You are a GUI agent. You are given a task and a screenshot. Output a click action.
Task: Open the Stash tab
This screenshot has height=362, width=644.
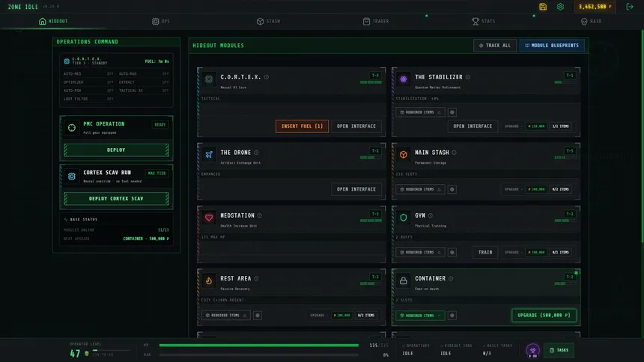click(x=268, y=22)
